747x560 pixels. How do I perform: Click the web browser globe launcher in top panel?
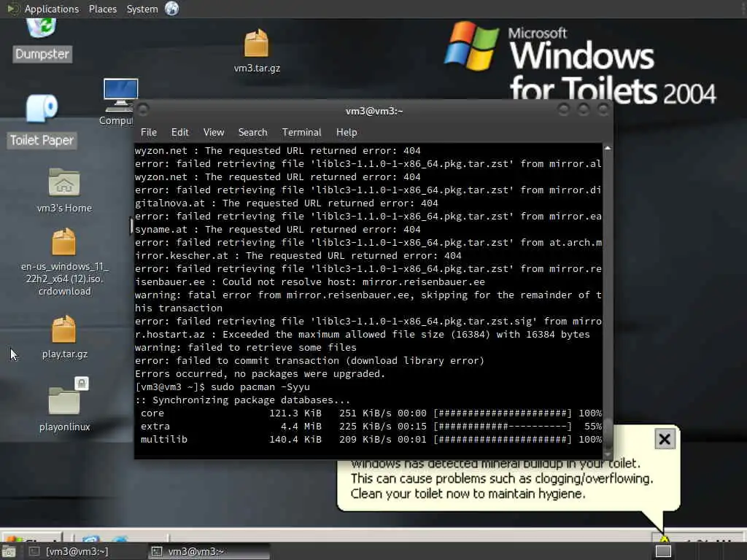[x=172, y=9]
